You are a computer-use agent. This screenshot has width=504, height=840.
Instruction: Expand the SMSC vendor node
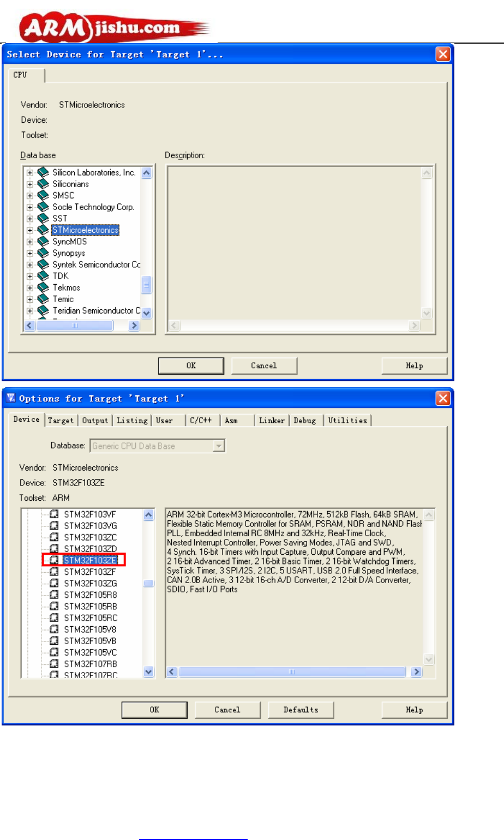30,196
